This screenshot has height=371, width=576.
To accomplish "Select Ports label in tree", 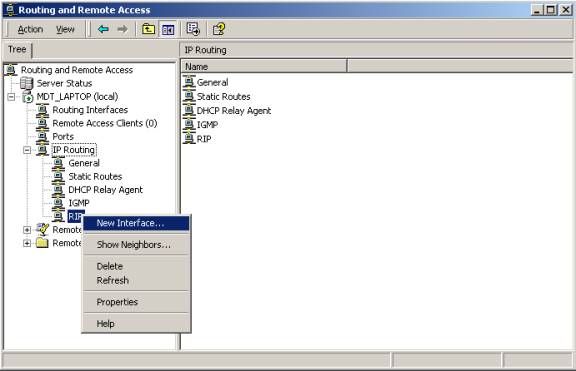I will coord(63,137).
